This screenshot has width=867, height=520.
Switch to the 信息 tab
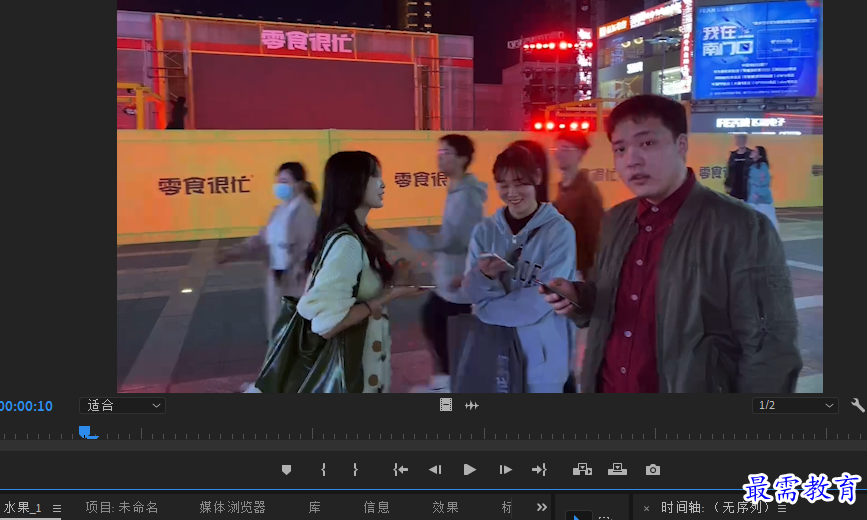(377, 507)
